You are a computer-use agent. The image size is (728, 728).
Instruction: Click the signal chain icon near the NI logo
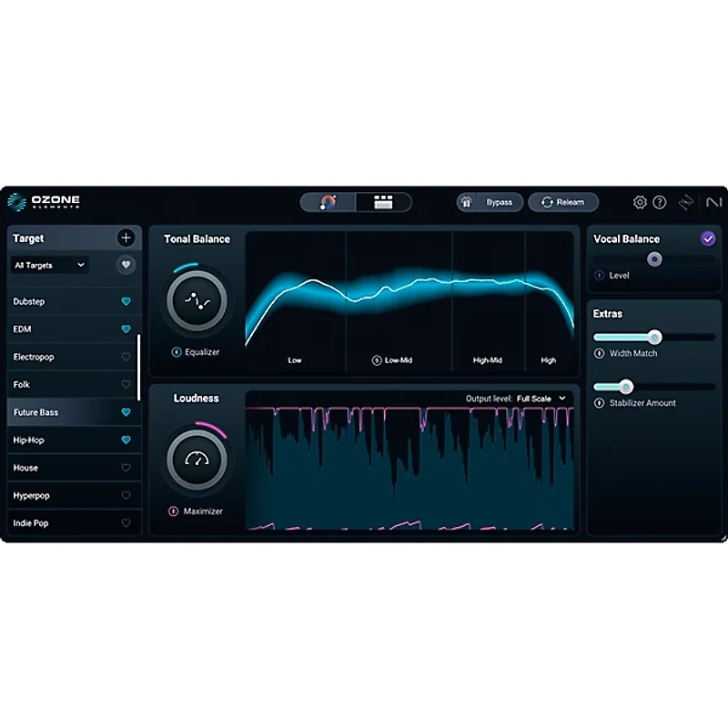[685, 202]
